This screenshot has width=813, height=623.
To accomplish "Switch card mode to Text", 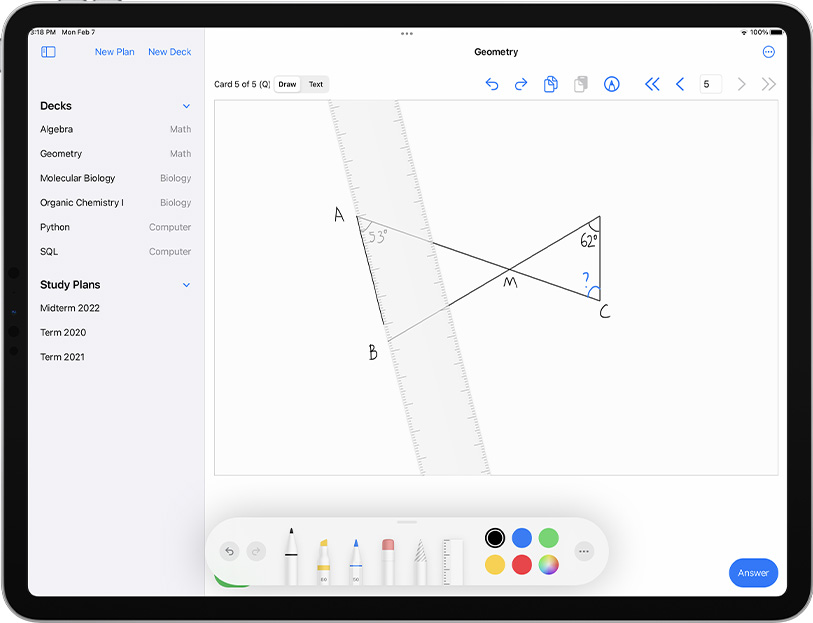I will [315, 85].
